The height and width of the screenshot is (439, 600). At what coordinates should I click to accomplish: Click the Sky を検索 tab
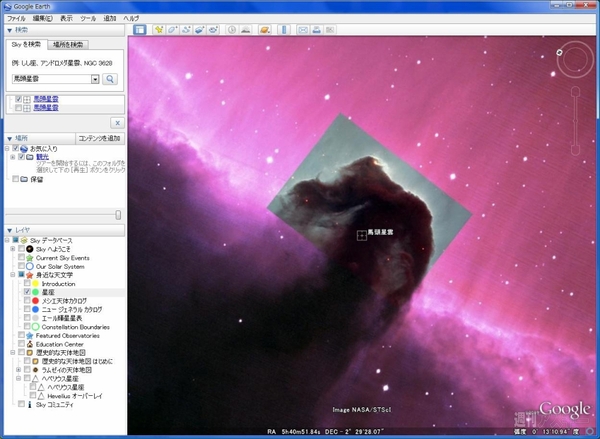point(26,44)
